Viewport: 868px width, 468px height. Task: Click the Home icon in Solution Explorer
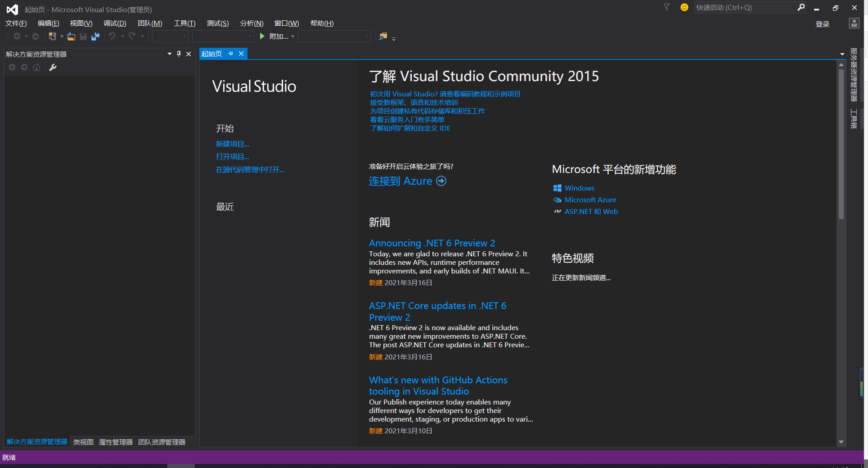[x=36, y=67]
